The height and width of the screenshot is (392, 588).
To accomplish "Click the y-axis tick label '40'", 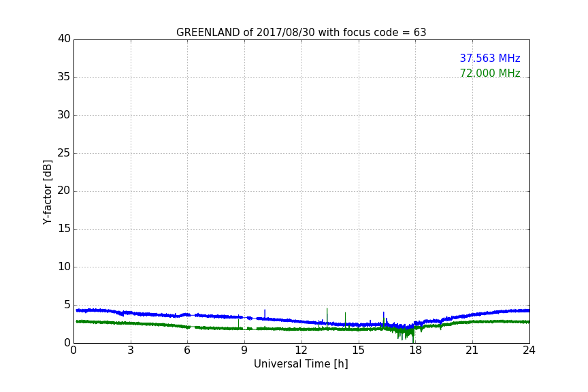I will tap(64, 39).
